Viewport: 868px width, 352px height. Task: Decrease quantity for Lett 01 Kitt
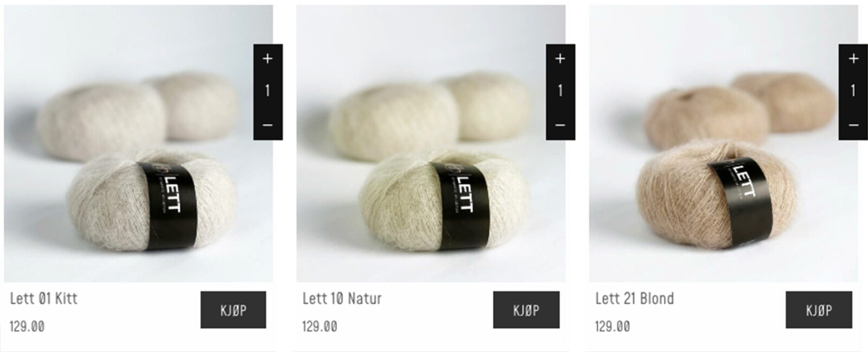[267, 125]
